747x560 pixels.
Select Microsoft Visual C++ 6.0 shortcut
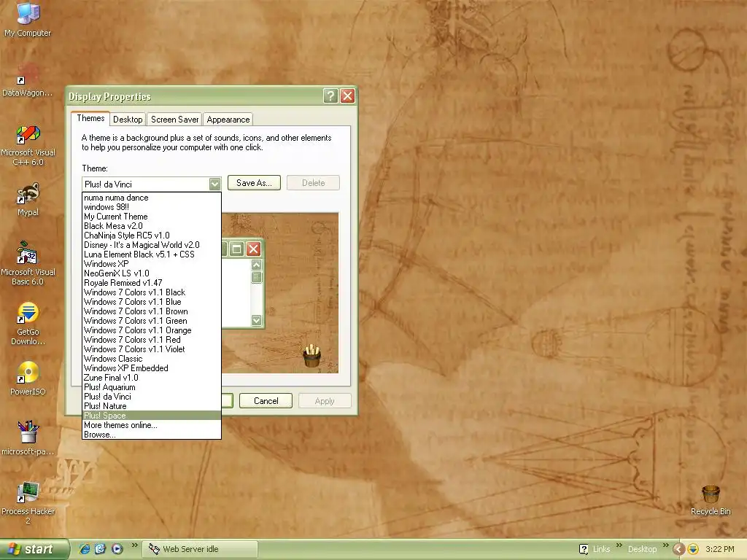point(28,145)
